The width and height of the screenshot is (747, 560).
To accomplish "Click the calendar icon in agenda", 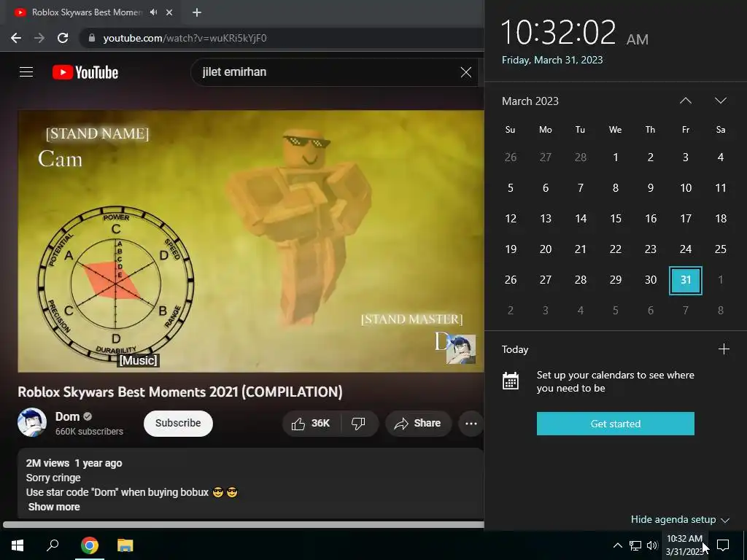I will (510, 381).
